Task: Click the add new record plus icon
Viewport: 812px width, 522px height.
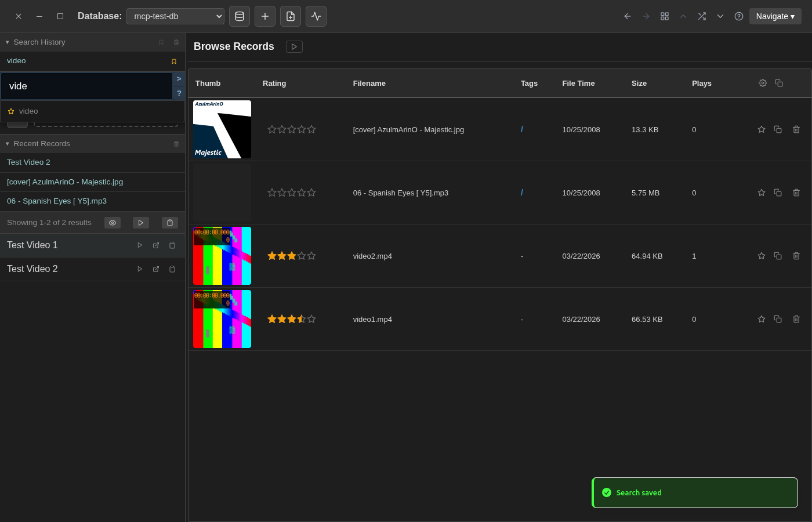Action: tap(265, 16)
